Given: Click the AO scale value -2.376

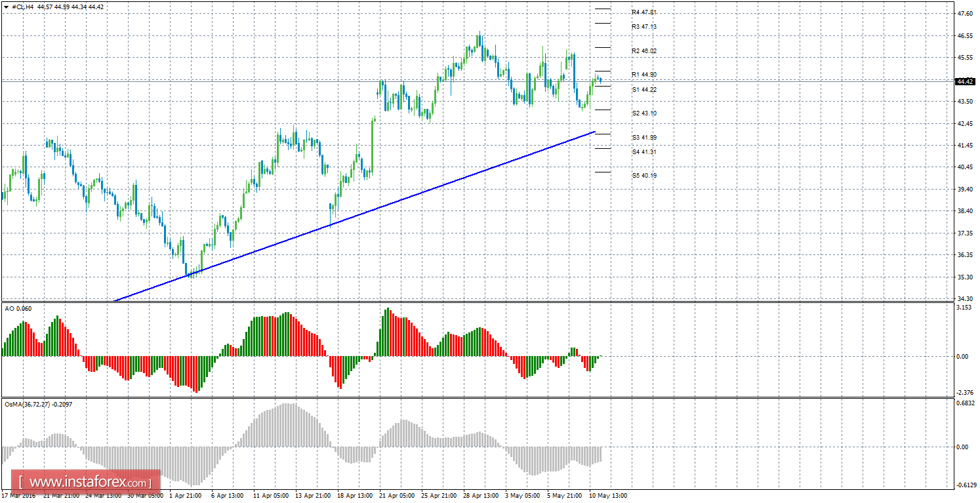Looking at the screenshot, I should [x=964, y=392].
